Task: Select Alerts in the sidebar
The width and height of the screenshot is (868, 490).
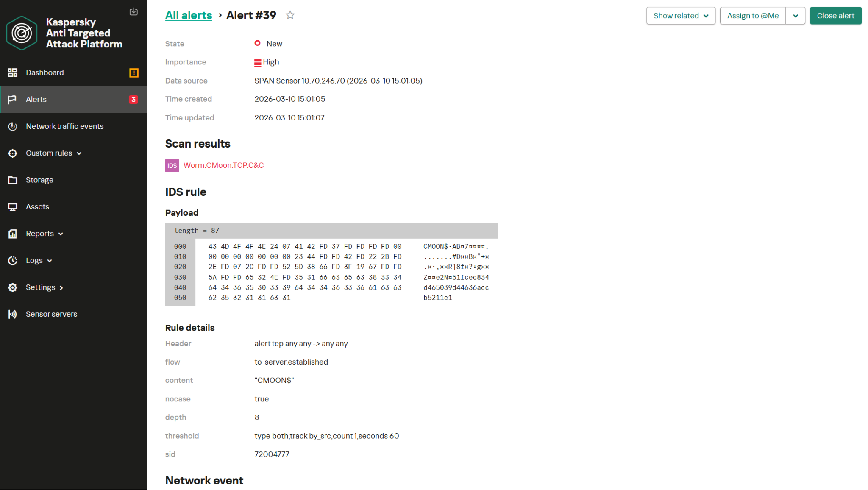Action: 36,100
